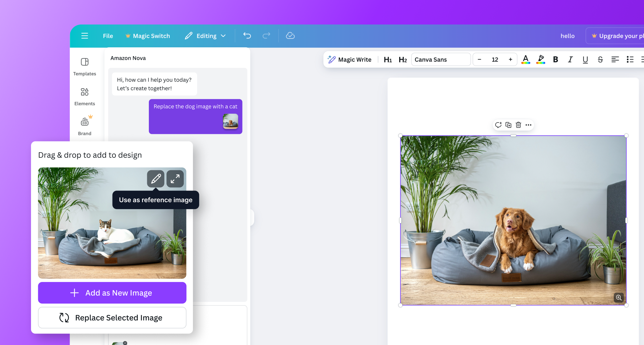Screen dimensions: 644x345
Task: Select the dog image on canvas
Action: tap(513, 221)
